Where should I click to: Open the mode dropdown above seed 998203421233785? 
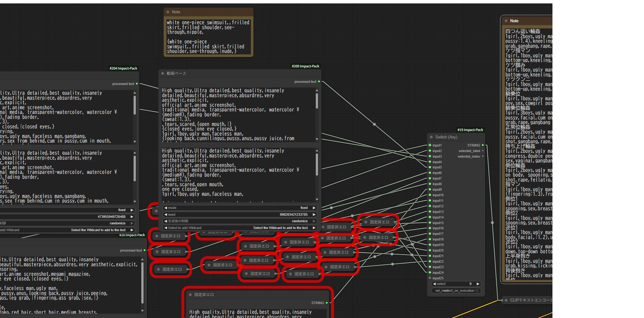tap(240, 208)
